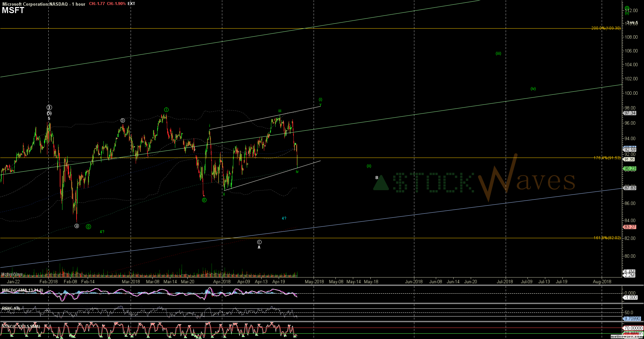Click the RSI(C,13) indicator label
Image resolution: width=644 pixels, height=339 pixels.
click(11, 308)
